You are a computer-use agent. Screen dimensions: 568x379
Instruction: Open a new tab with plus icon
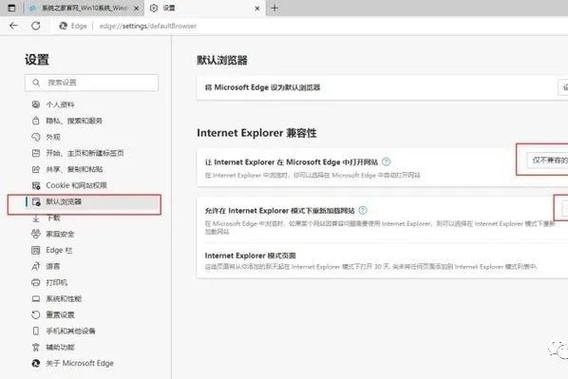point(275,8)
